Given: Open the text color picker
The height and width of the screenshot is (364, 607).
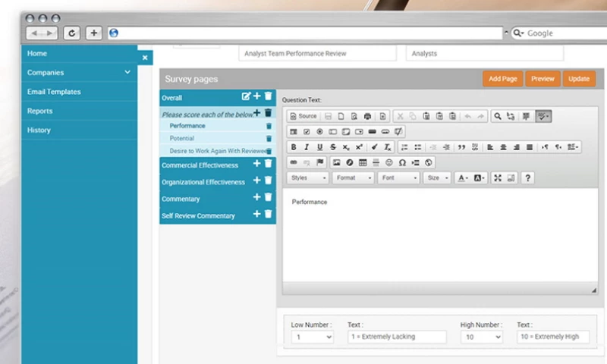Looking at the screenshot, I should (x=463, y=178).
